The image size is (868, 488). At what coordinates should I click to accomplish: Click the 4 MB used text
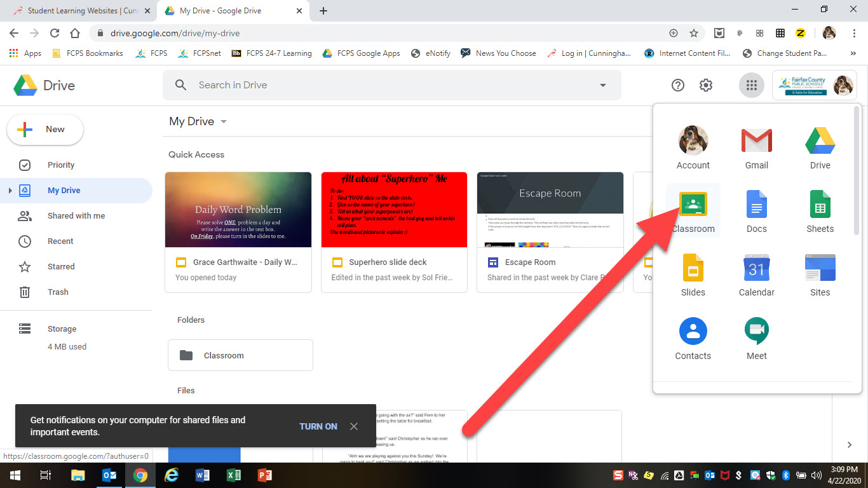point(67,347)
